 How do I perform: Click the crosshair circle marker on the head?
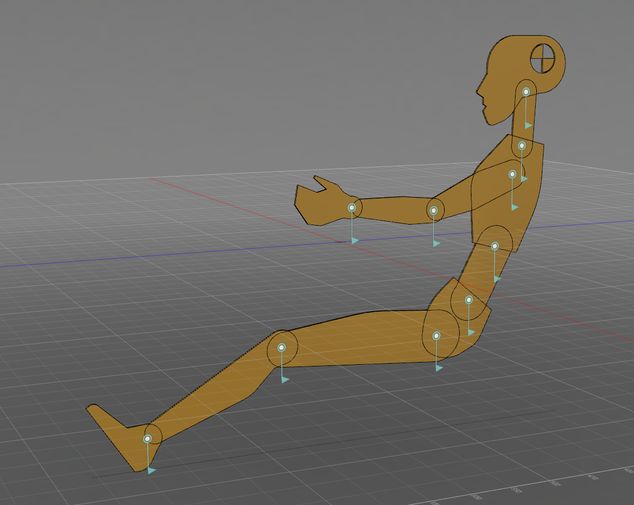pos(545,58)
